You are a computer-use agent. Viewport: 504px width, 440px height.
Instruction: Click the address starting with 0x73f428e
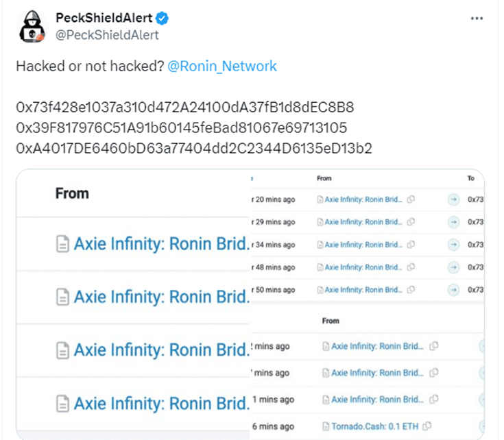pyautogui.click(x=184, y=108)
